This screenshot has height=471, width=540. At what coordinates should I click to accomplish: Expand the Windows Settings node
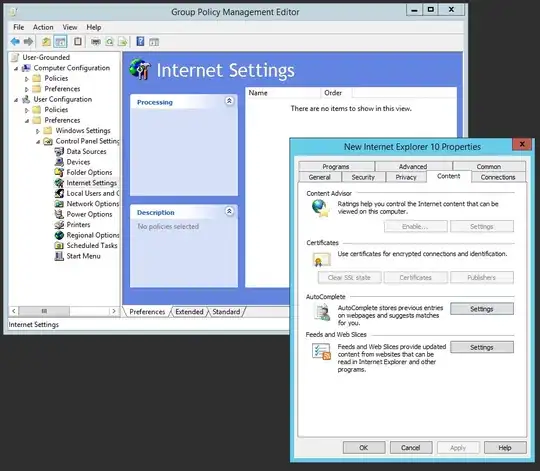(38, 131)
